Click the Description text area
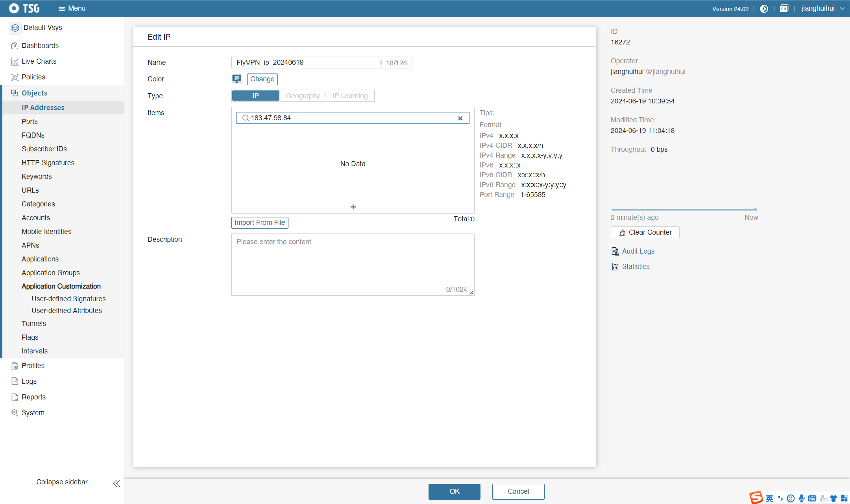Screen dimensions: 850x504 click(x=353, y=264)
